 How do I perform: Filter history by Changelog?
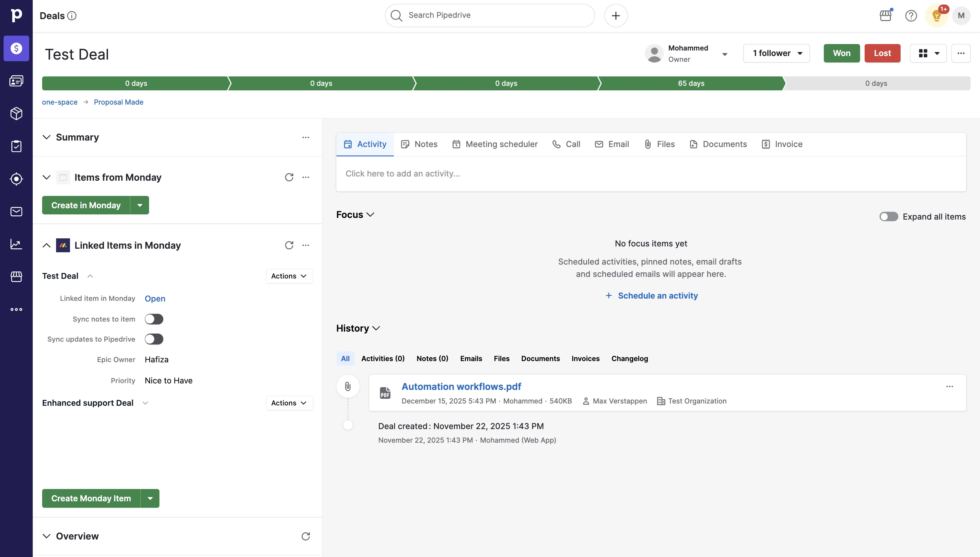(629, 358)
